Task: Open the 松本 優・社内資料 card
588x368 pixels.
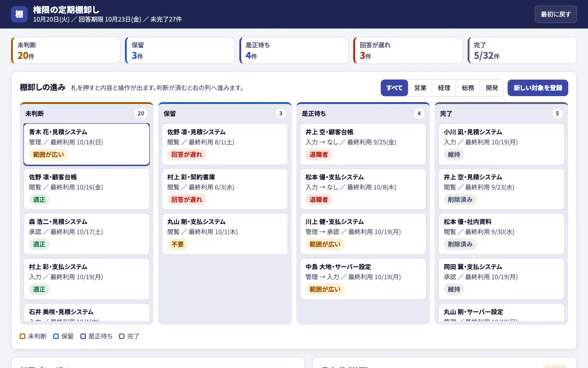Action: 501,234
